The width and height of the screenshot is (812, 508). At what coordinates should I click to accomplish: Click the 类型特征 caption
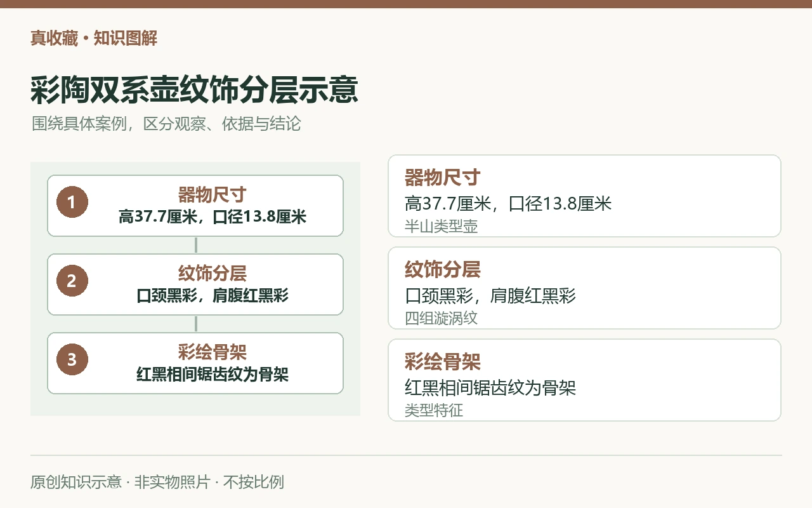434,411
